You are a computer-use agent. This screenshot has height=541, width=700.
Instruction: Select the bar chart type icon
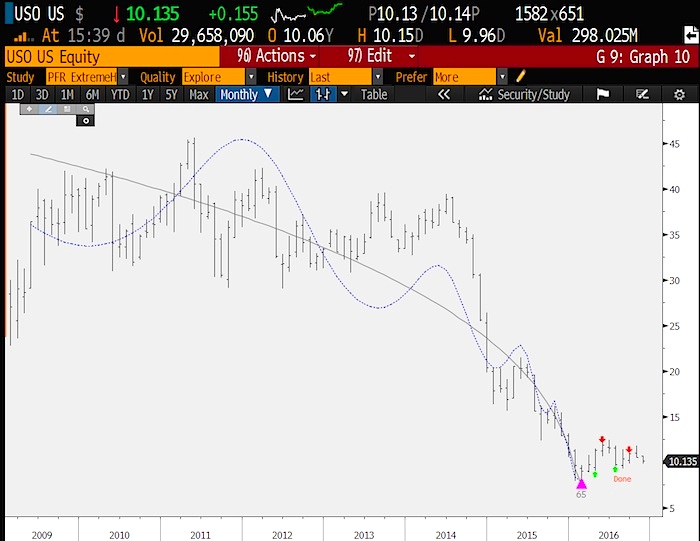pos(323,94)
